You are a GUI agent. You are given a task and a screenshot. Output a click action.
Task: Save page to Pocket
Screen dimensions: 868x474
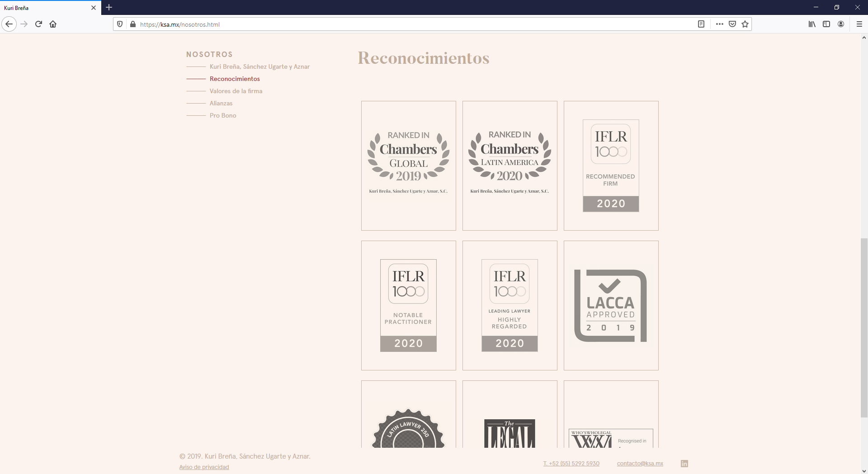click(x=732, y=24)
